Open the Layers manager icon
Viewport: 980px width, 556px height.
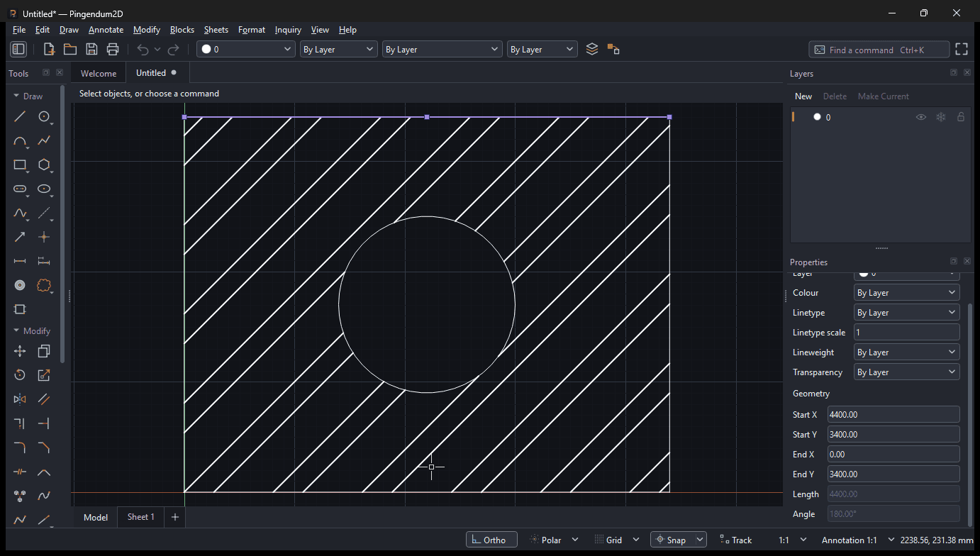(592, 49)
